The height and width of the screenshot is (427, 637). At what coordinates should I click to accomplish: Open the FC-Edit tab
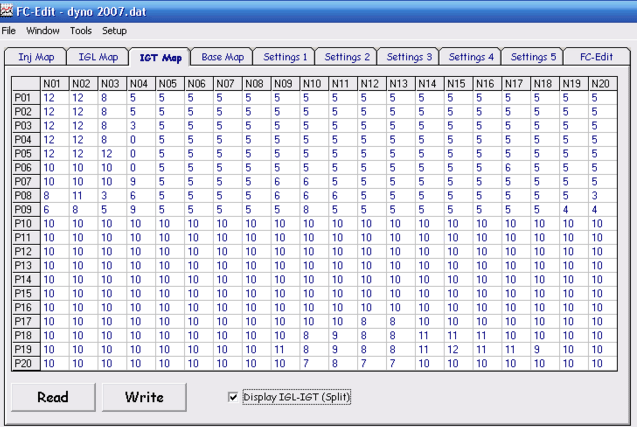pos(596,57)
